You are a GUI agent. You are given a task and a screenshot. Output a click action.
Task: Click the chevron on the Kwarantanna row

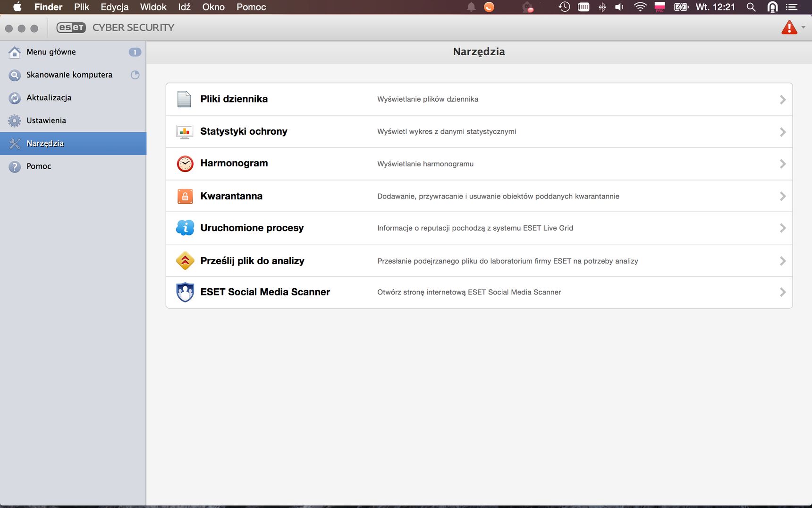783,196
